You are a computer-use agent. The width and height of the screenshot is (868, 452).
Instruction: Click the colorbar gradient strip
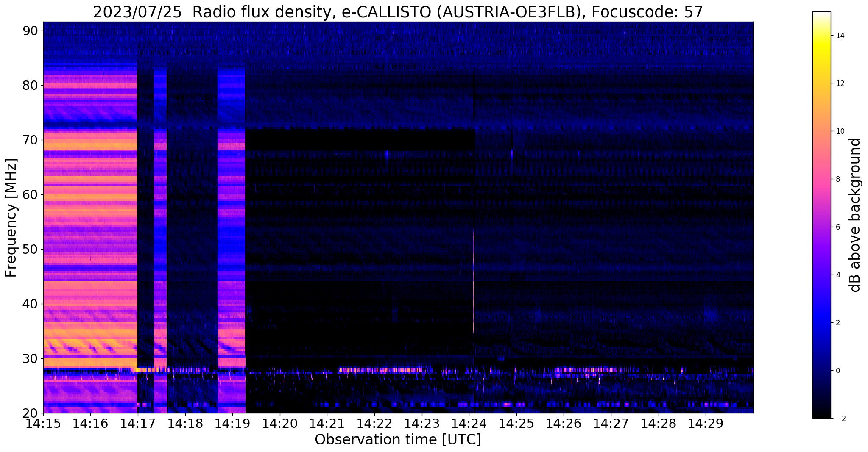(x=821, y=215)
